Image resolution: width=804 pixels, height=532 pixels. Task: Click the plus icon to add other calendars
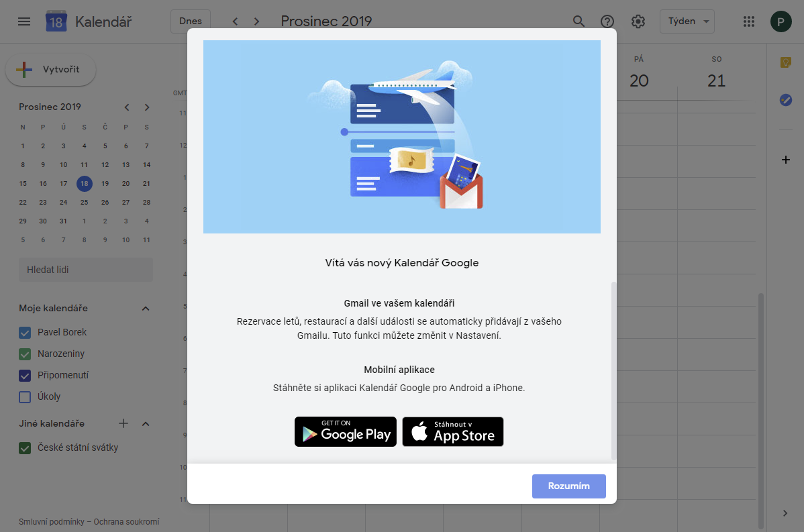point(123,423)
